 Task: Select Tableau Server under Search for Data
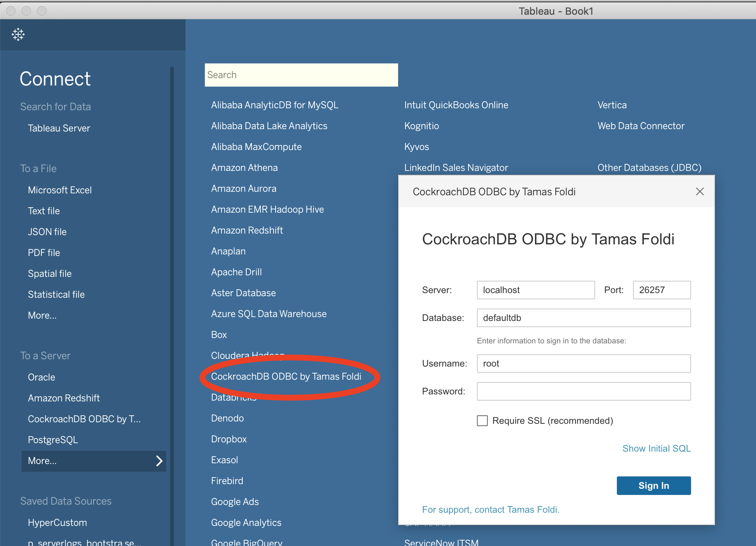pos(59,128)
